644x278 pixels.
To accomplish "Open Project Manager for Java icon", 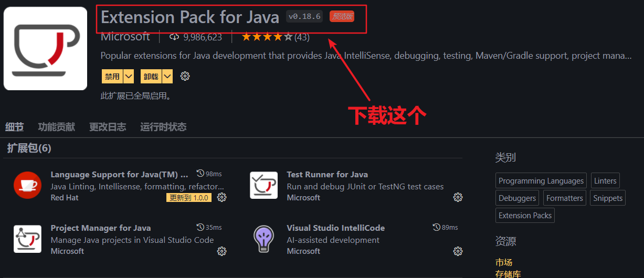I will point(27,239).
